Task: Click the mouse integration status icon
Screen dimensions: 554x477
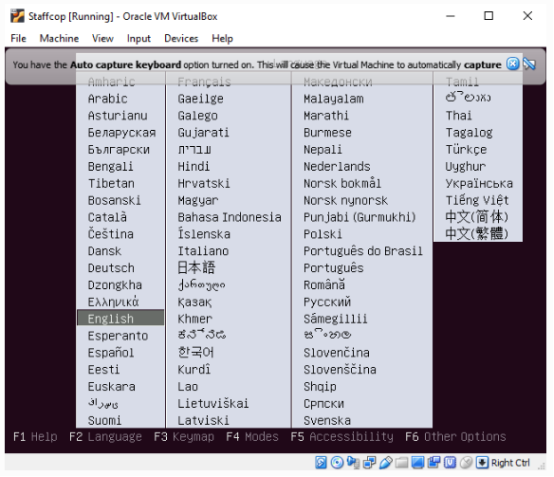Action: click(466, 463)
